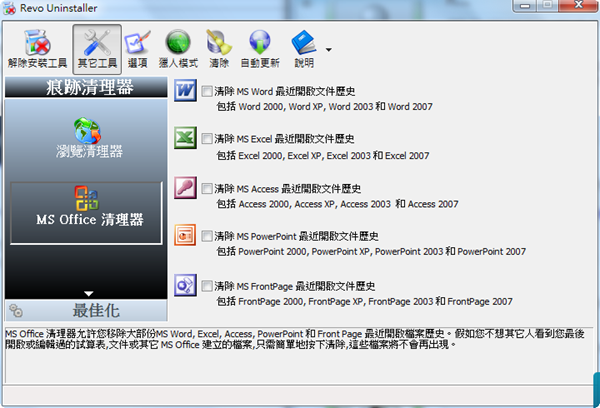Click the Excel application icon

186,138
